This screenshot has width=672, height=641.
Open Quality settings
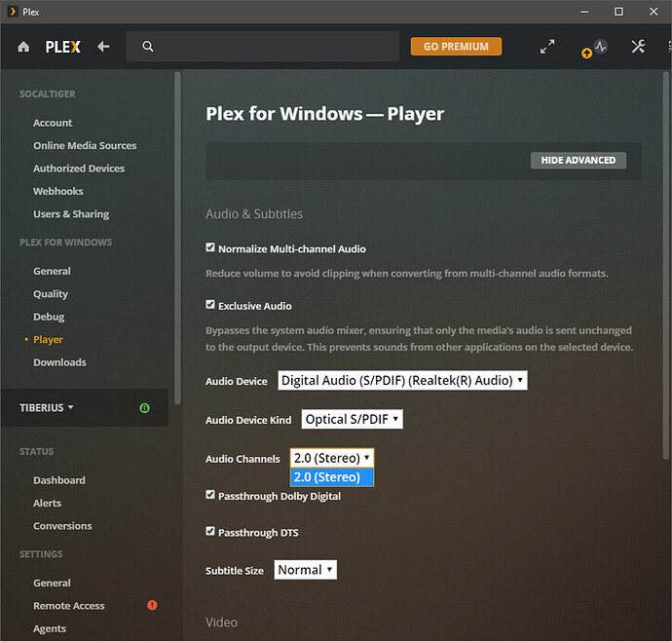pyautogui.click(x=51, y=294)
